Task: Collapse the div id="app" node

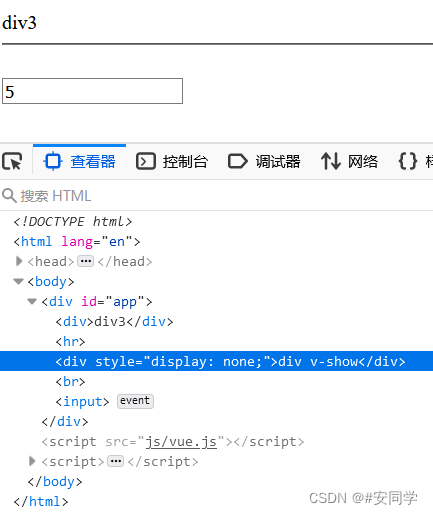Action: point(32,302)
